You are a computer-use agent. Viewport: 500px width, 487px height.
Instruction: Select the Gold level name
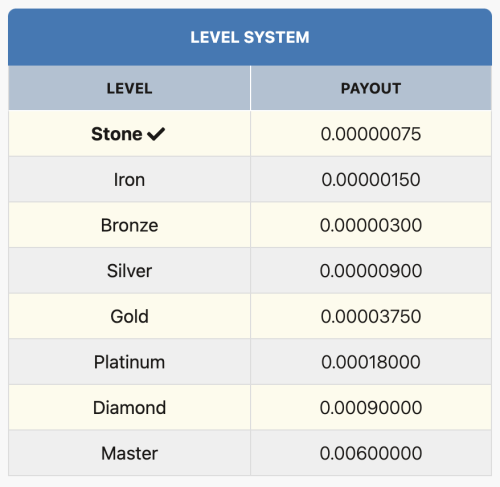tap(129, 316)
